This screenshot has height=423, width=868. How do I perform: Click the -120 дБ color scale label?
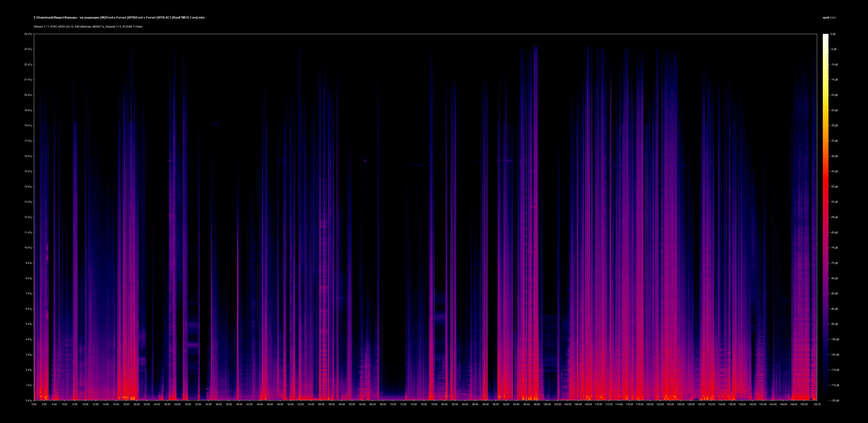coord(835,400)
